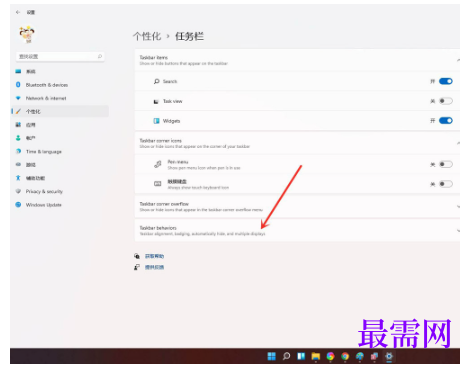Viewport: 470px width, 365px height.
Task: Open Windows Update settings
Action: pyautogui.click(x=60, y=205)
